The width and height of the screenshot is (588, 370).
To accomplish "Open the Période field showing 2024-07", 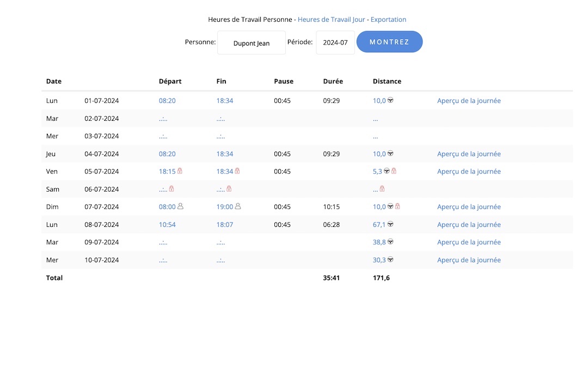I will [x=335, y=42].
